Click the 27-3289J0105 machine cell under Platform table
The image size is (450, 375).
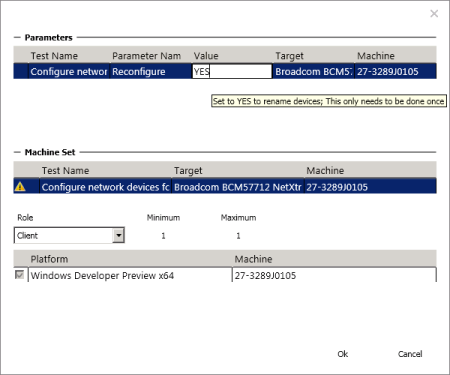[x=334, y=275]
